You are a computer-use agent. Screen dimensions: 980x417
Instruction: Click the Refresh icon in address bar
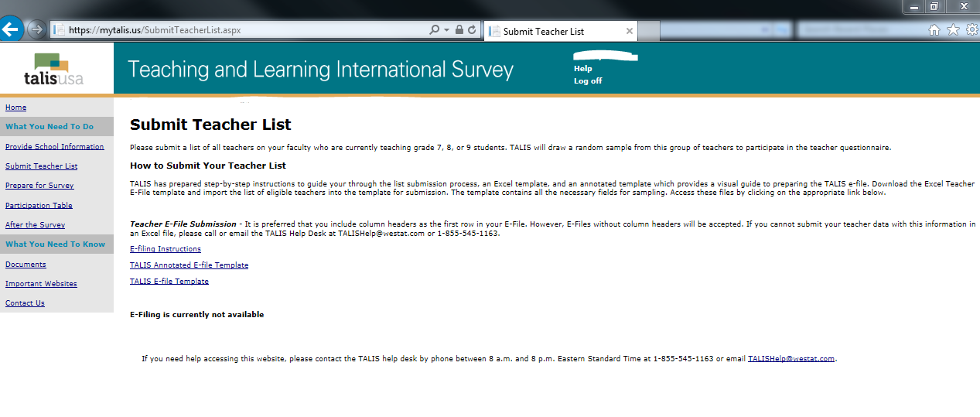(472, 30)
